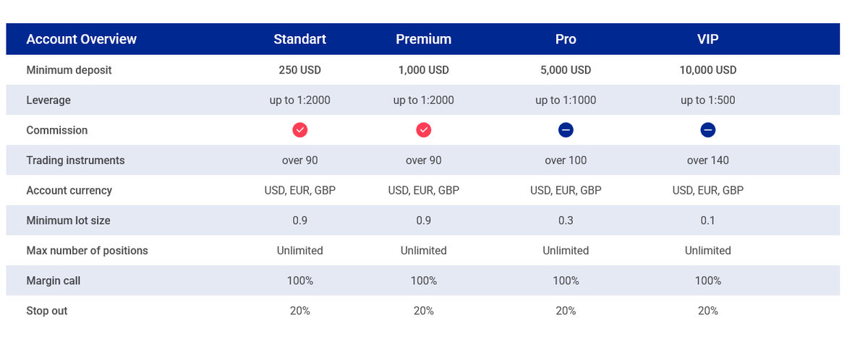Click the Stop out row label

47,311
